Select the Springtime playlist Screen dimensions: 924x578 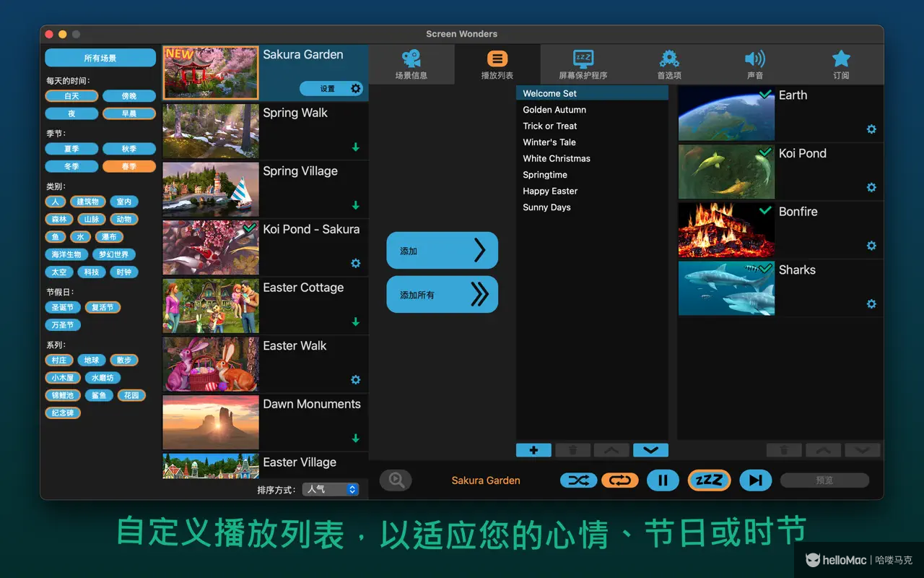click(x=592, y=175)
